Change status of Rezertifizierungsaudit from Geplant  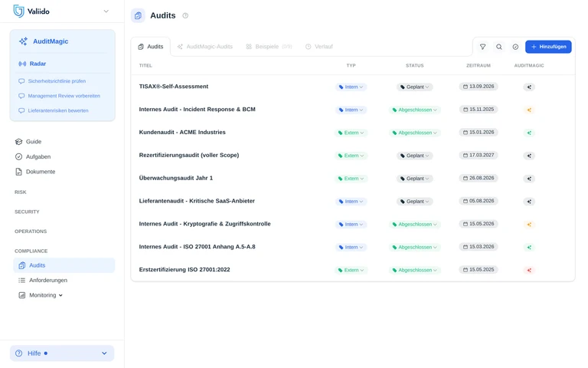415,156
